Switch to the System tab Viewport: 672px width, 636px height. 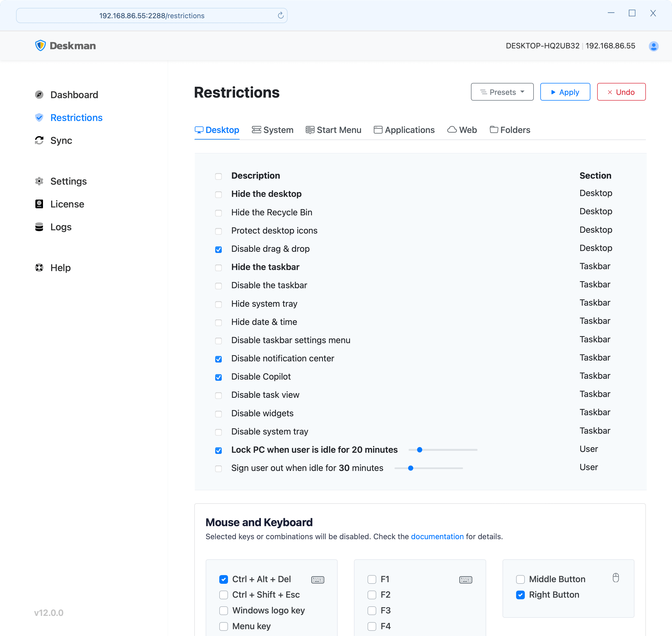point(273,130)
